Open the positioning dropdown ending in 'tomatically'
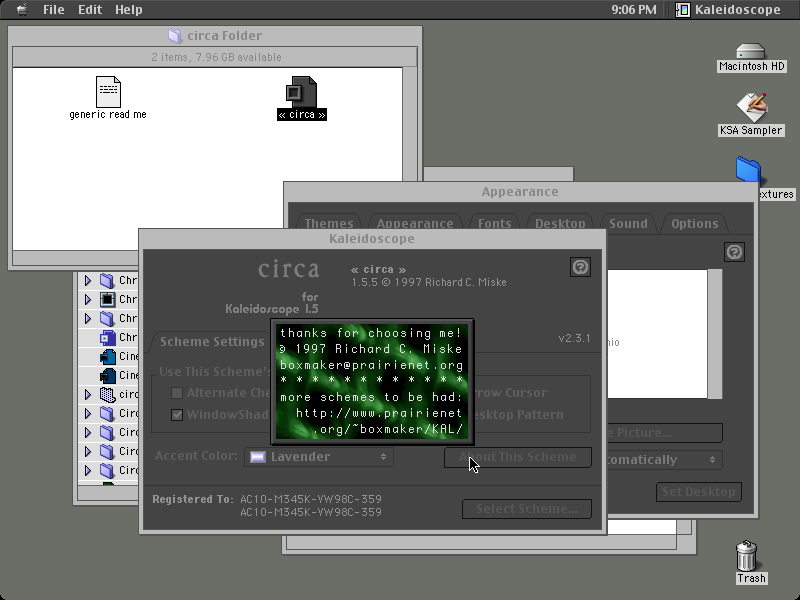800x600 pixels. point(663,460)
